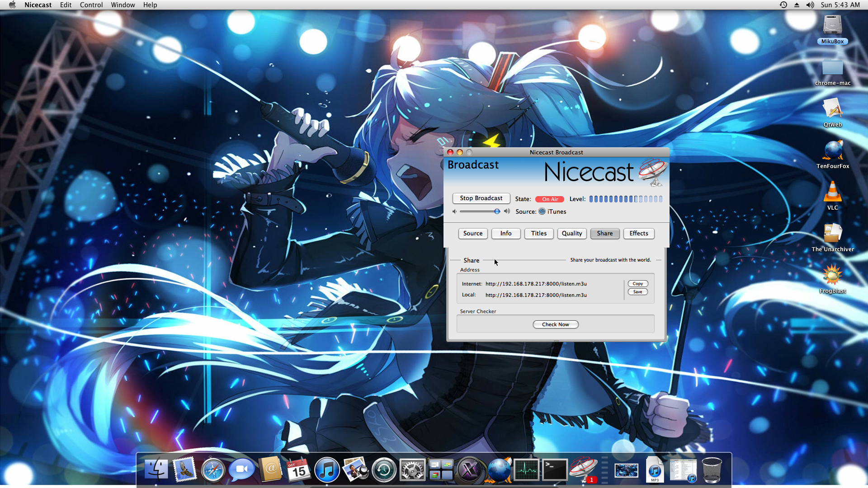Screen dimensions: 868x488
Task: Open Finder from the Dock
Action: 156,470
